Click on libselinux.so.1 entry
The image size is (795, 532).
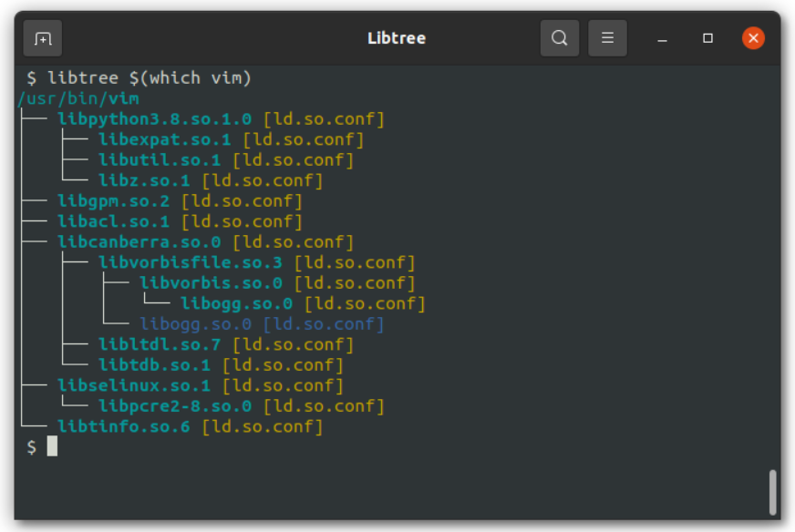pyautogui.click(x=134, y=385)
